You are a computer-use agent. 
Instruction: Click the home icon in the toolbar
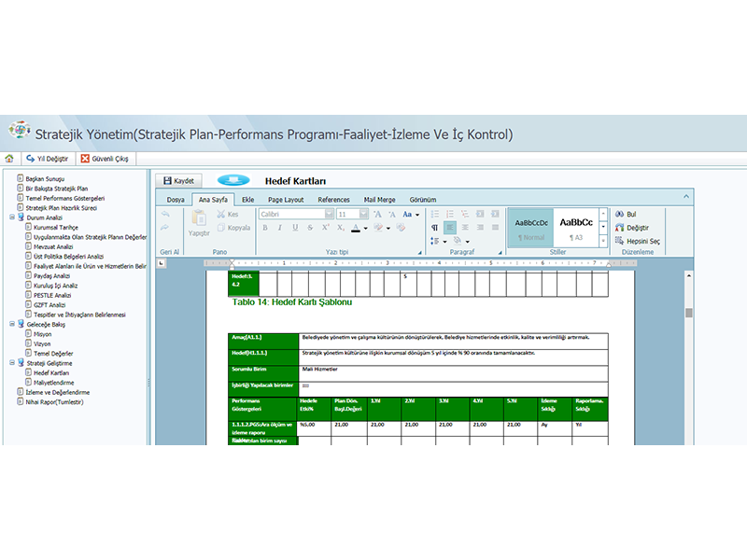(9, 159)
